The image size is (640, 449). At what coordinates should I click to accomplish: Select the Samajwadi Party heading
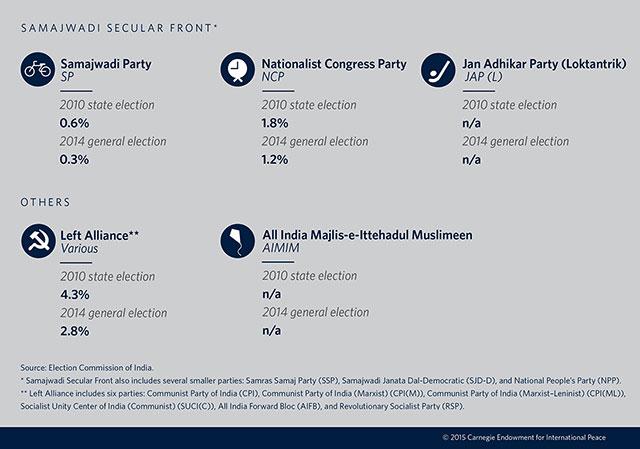point(106,64)
